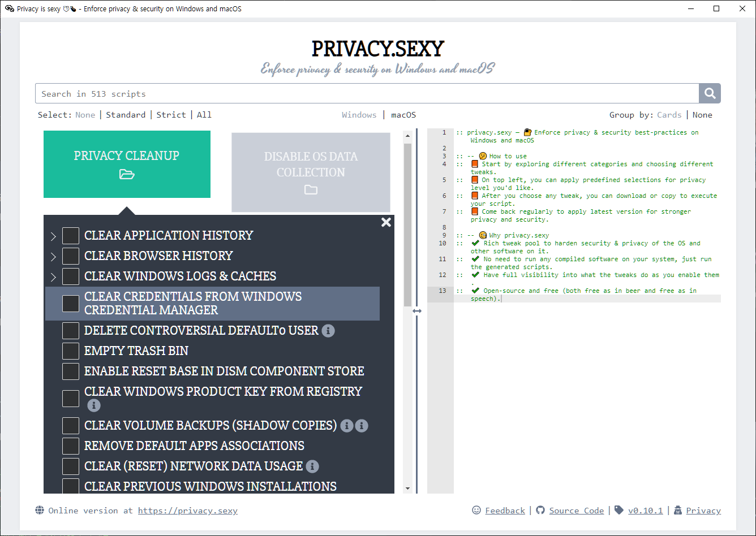The height and width of the screenshot is (536, 756).
Task: Click the scrollbar down arrow of the cards list
Action: [x=407, y=489]
